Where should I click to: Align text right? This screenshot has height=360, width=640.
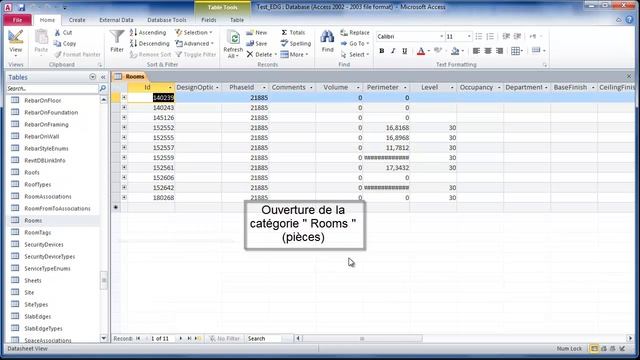tap(500, 51)
